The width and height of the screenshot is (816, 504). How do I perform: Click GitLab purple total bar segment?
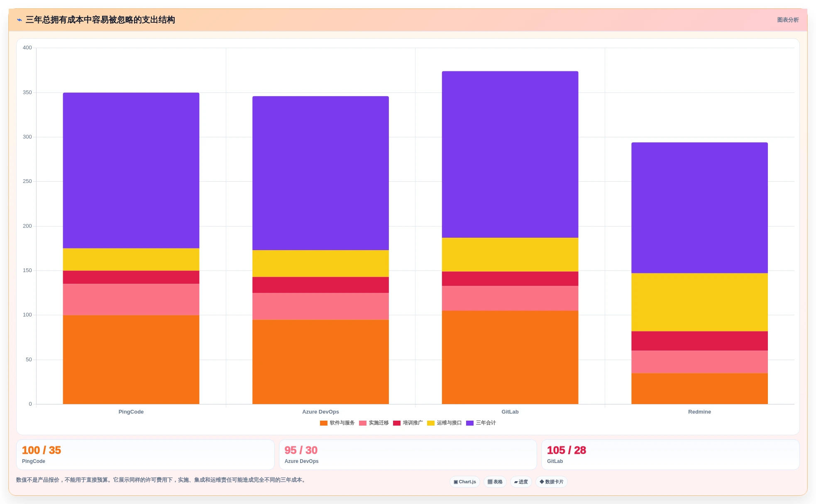coord(510,154)
